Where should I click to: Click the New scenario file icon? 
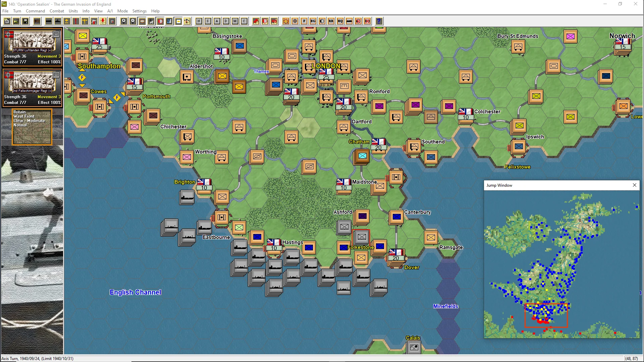(x=7, y=21)
